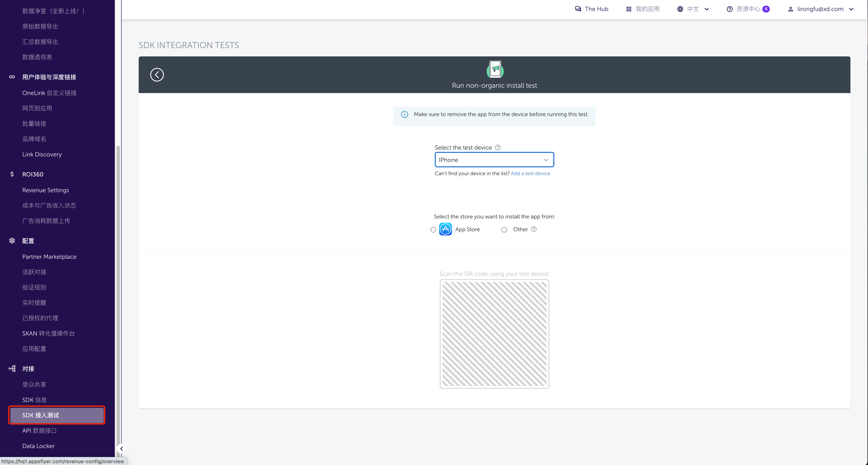Click the ROI360 section header

pyautogui.click(x=33, y=174)
